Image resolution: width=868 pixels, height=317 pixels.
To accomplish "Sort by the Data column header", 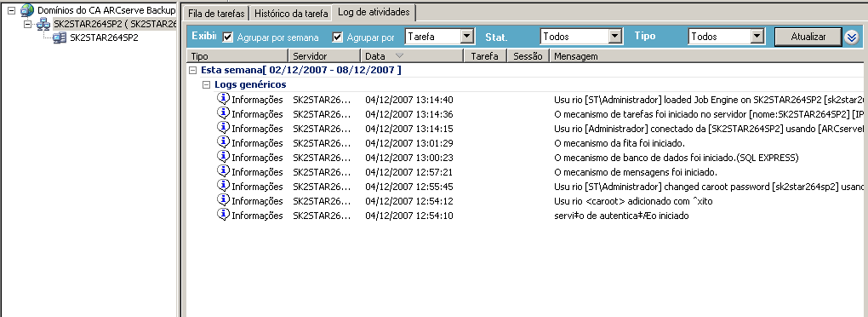I will pyautogui.click(x=412, y=56).
